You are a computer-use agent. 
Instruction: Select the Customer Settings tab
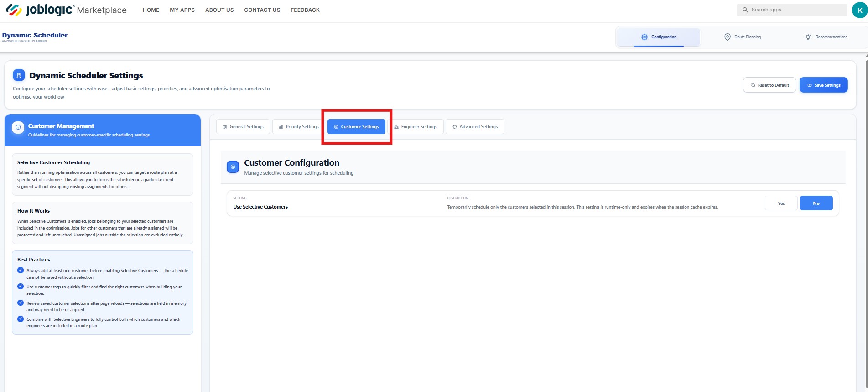[x=356, y=127]
